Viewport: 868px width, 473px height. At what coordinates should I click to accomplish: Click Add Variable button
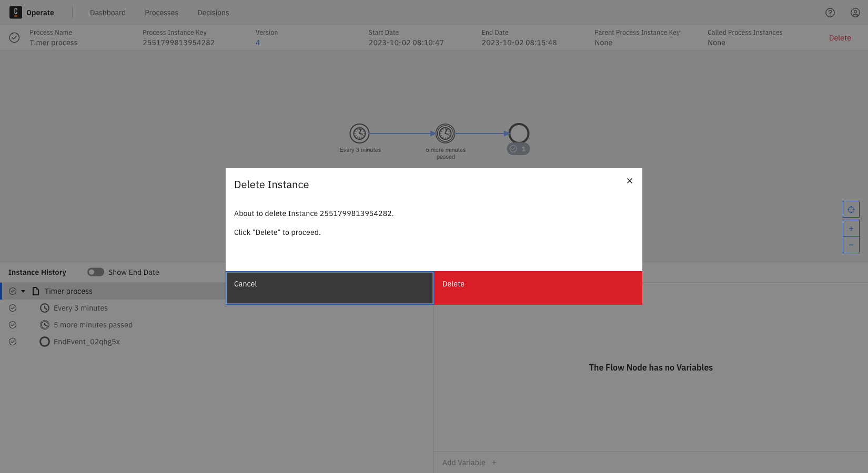point(469,462)
